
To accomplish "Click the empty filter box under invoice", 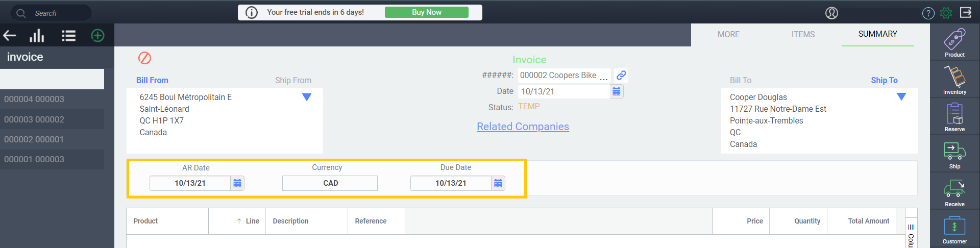I will 52,79.
